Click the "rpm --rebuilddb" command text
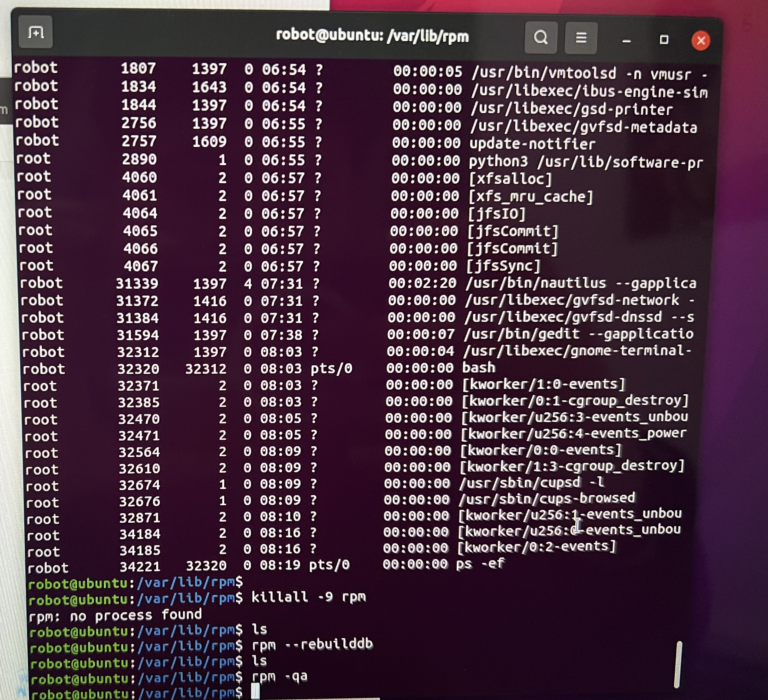The width and height of the screenshot is (768, 700). pyautogui.click(x=312, y=644)
